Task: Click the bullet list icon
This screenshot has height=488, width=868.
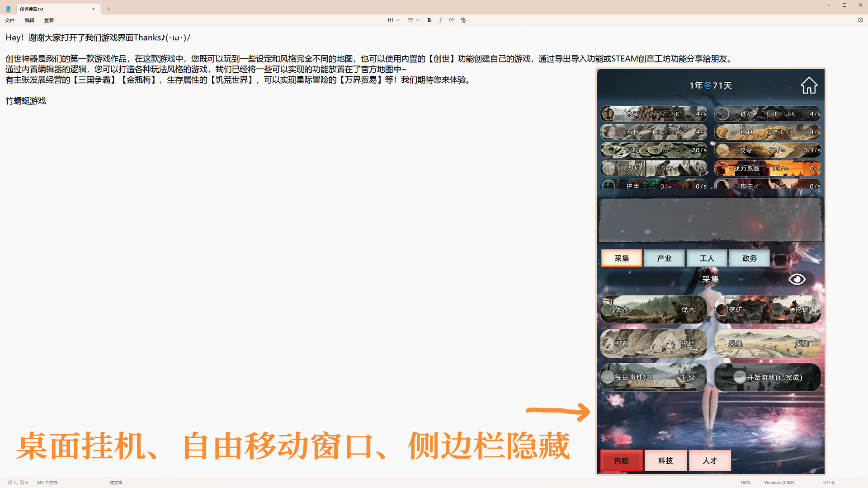Action: coord(410,20)
